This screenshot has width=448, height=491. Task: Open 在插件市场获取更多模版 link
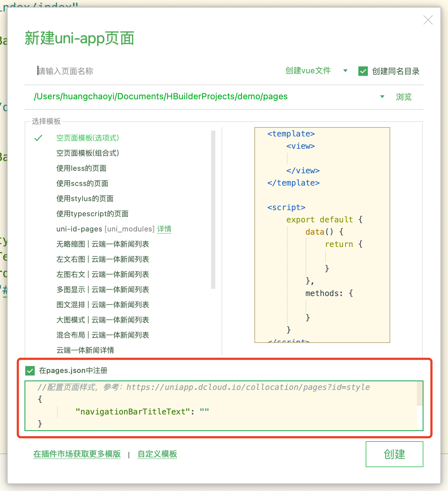pos(77,454)
